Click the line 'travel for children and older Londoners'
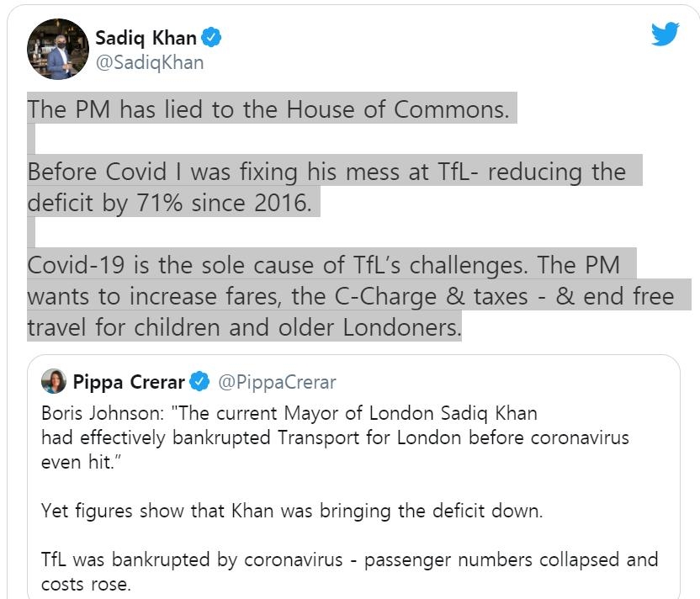Image resolution: width=700 pixels, height=599 pixels. click(x=244, y=328)
